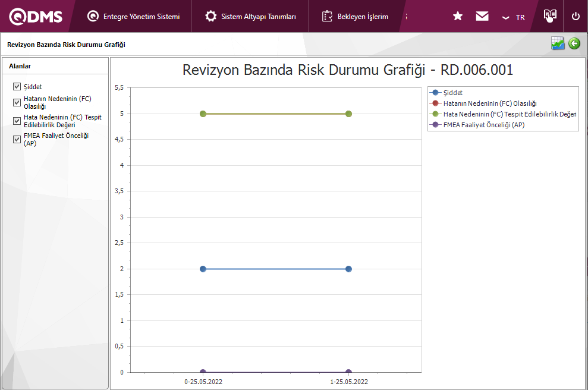
Task: Uncheck the Şiddet checkbox
Action: (x=17, y=87)
